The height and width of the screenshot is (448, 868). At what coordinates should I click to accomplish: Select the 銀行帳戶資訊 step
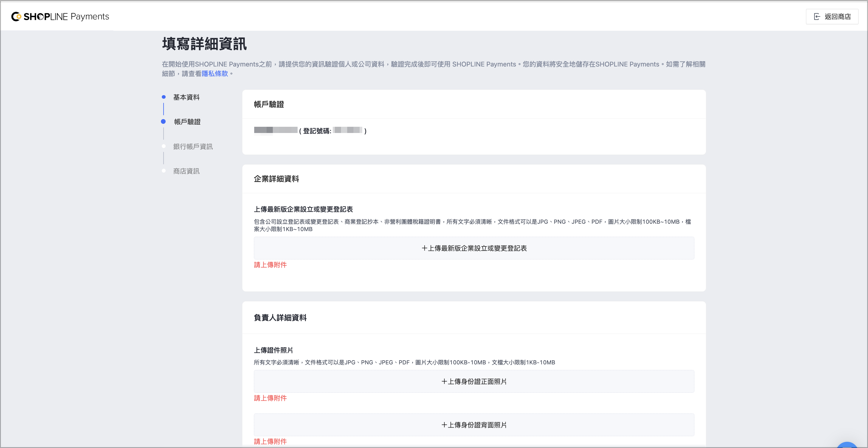pyautogui.click(x=193, y=146)
